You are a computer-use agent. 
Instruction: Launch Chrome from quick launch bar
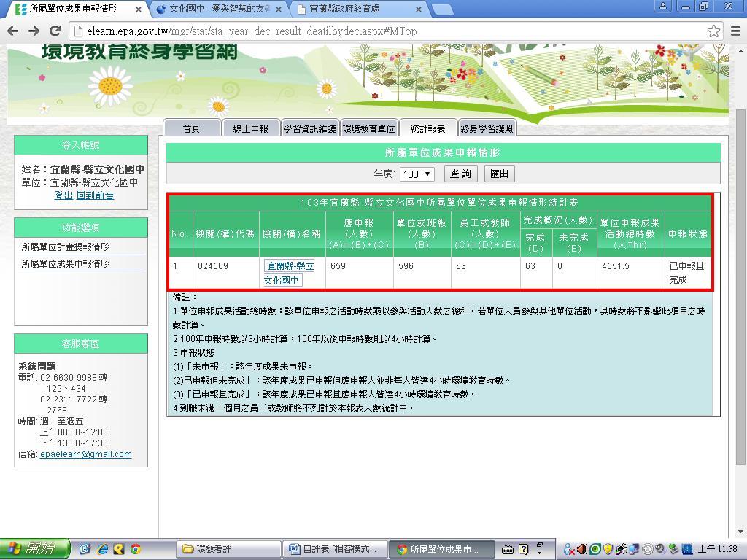click(135, 549)
